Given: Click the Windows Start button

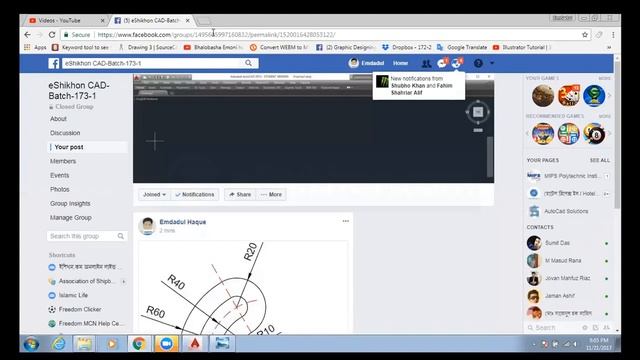Looking at the screenshot, I should (x=31, y=344).
